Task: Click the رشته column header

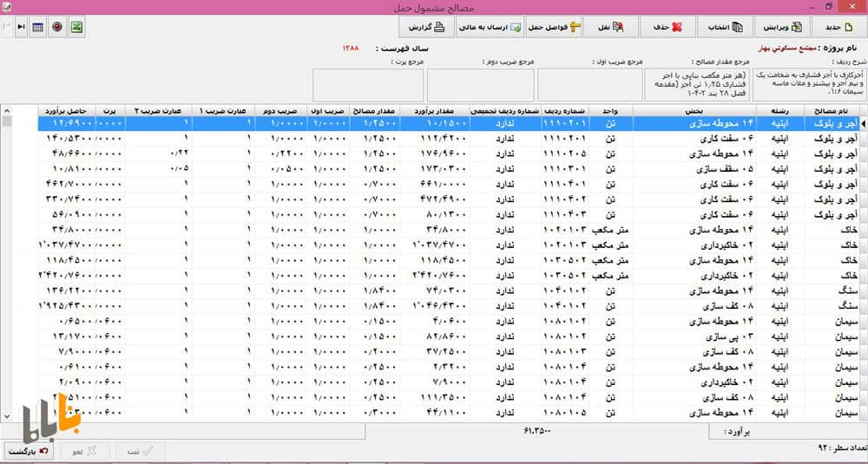Action: coord(781,111)
